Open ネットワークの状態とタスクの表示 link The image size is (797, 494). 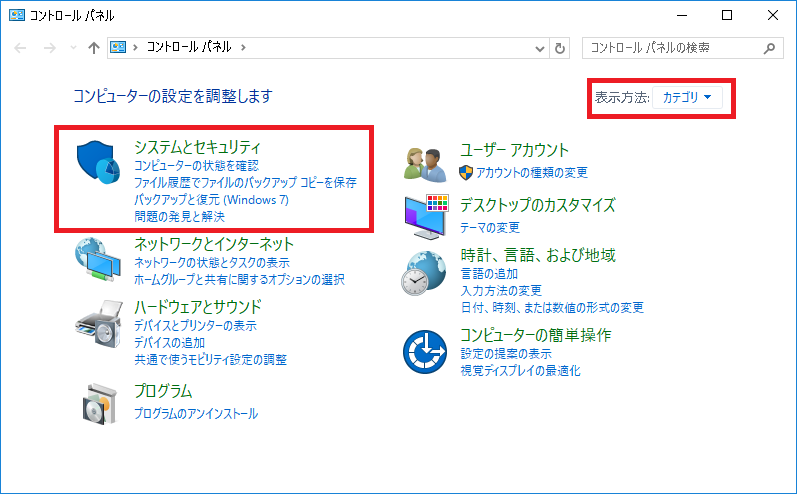click(x=212, y=263)
